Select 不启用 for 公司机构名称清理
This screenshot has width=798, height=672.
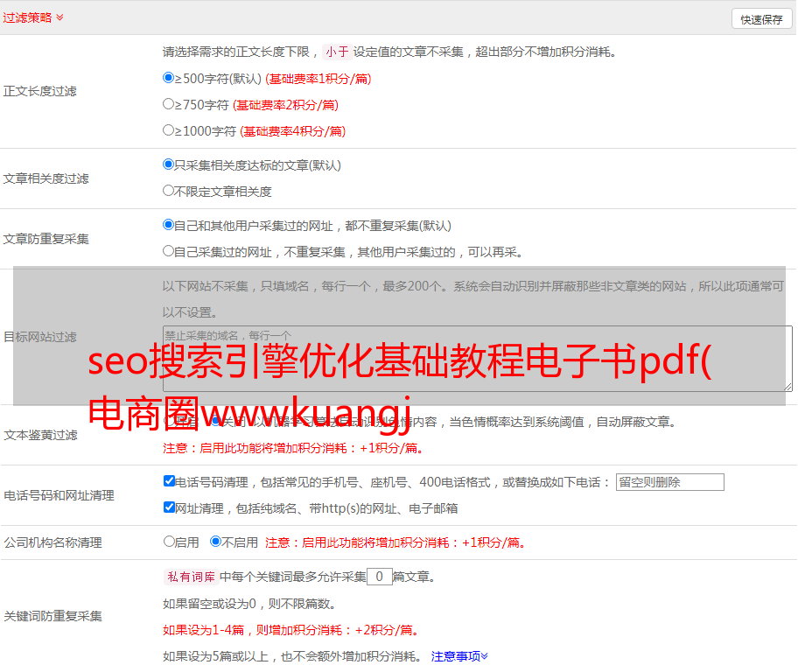click(216, 541)
